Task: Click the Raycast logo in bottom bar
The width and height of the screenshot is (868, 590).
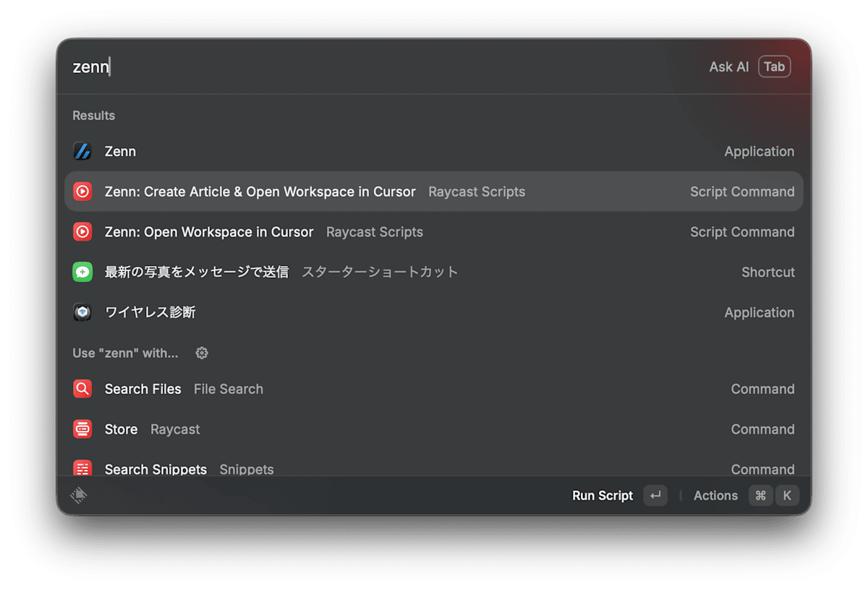Action: [79, 495]
